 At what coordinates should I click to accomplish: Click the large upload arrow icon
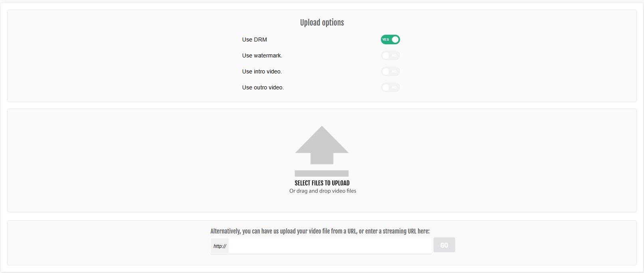tap(322, 145)
